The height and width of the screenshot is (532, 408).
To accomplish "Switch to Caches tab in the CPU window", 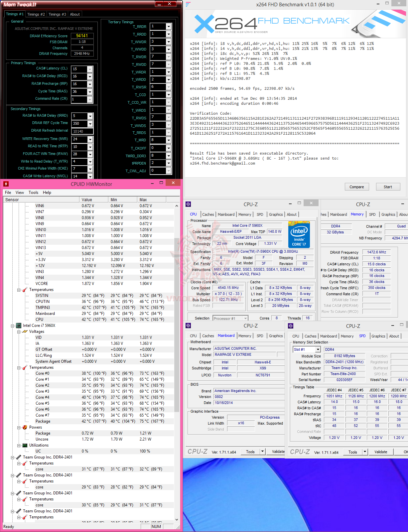I will (208, 214).
